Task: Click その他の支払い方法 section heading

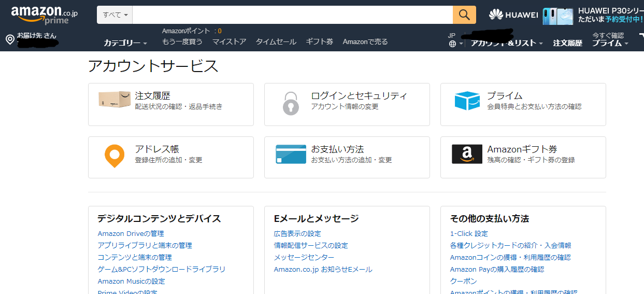Action: pyautogui.click(x=489, y=219)
